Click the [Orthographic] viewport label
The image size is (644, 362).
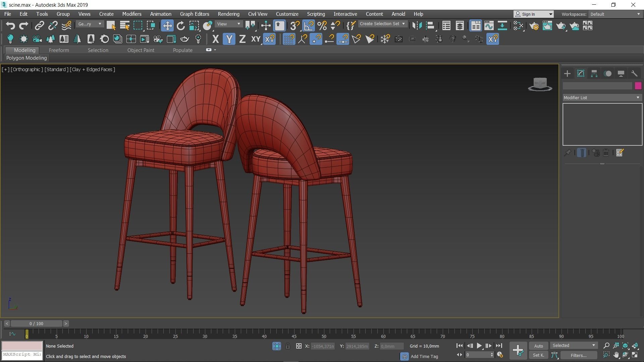pos(27,69)
